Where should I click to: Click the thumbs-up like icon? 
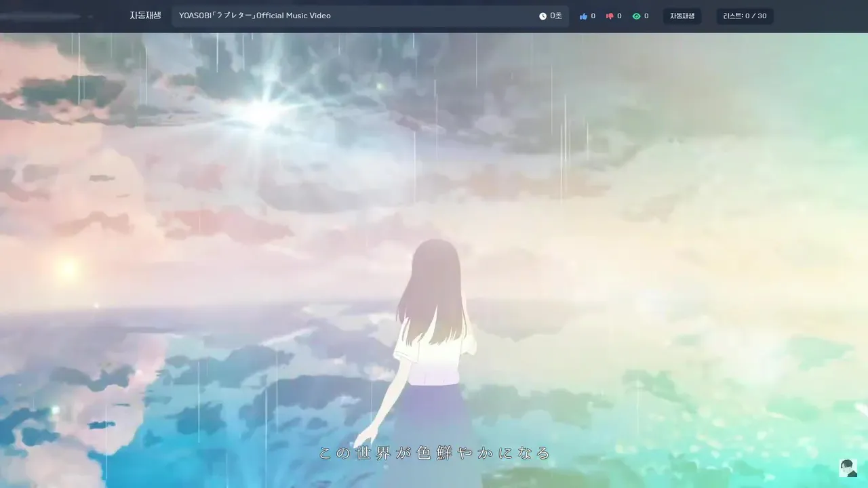click(583, 16)
